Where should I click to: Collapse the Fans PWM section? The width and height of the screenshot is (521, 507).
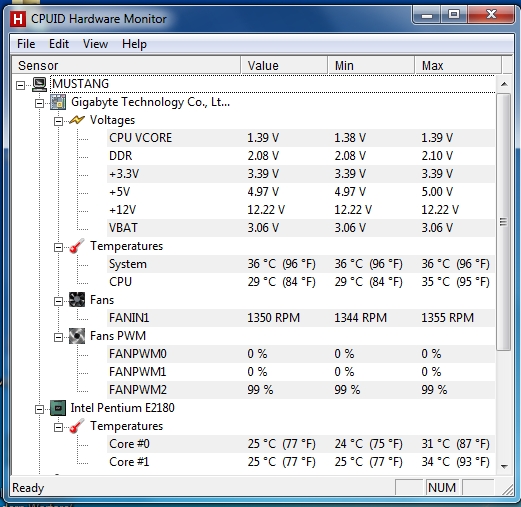[58, 337]
